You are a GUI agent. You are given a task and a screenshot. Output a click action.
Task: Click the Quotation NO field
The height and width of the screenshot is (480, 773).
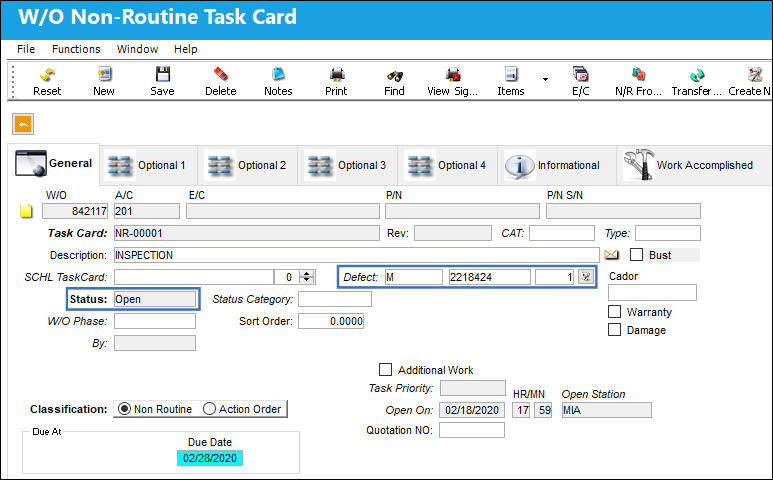[x=472, y=430]
